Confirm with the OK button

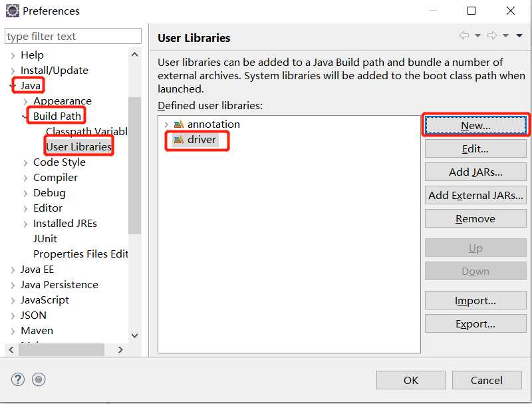tap(411, 380)
